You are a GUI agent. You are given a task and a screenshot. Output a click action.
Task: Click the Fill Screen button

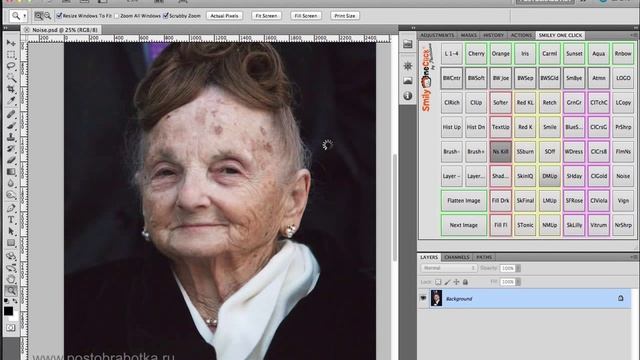[x=306, y=16]
